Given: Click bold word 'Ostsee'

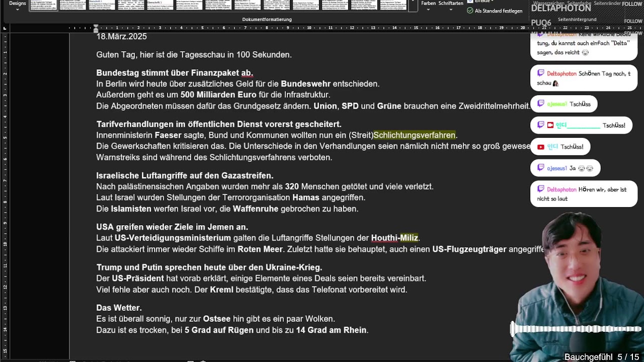Looking at the screenshot, I should 217,319.
